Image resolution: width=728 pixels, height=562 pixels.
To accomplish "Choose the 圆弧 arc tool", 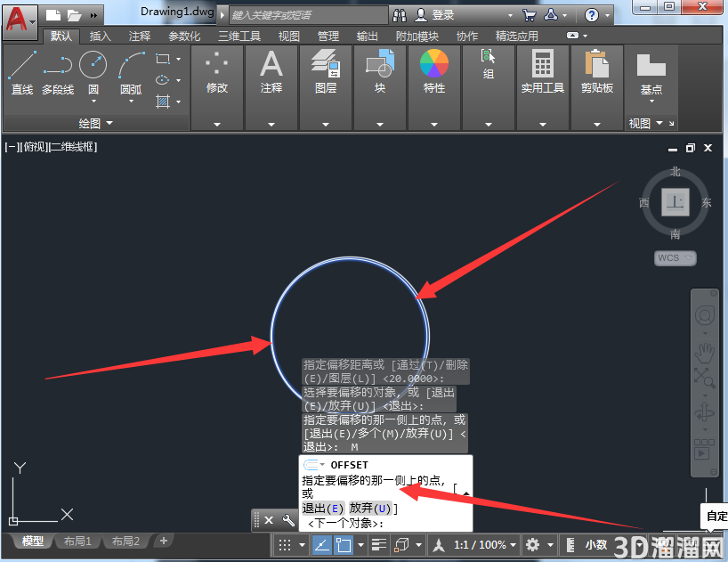I will point(132,73).
